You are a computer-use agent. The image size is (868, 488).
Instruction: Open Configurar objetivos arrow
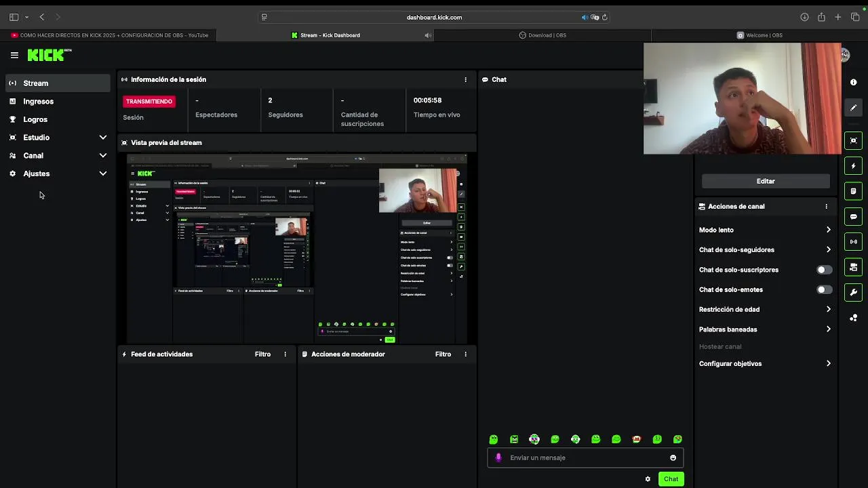(x=828, y=363)
